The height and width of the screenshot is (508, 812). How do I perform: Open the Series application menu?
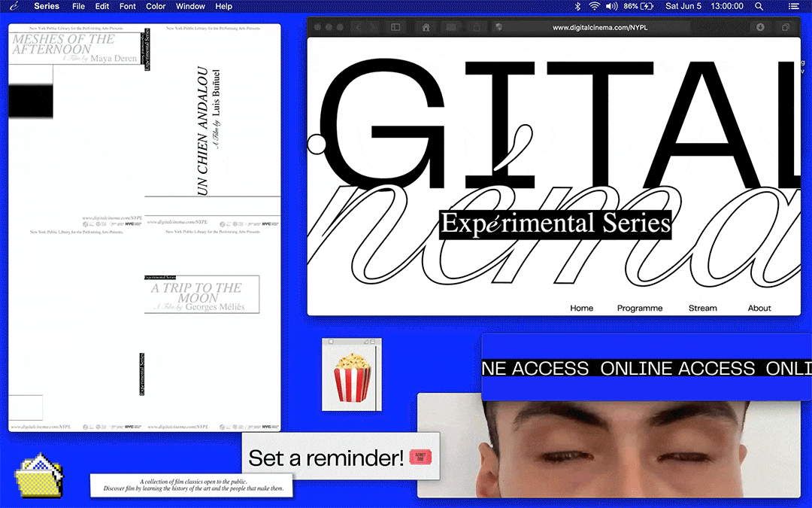pyautogui.click(x=47, y=6)
